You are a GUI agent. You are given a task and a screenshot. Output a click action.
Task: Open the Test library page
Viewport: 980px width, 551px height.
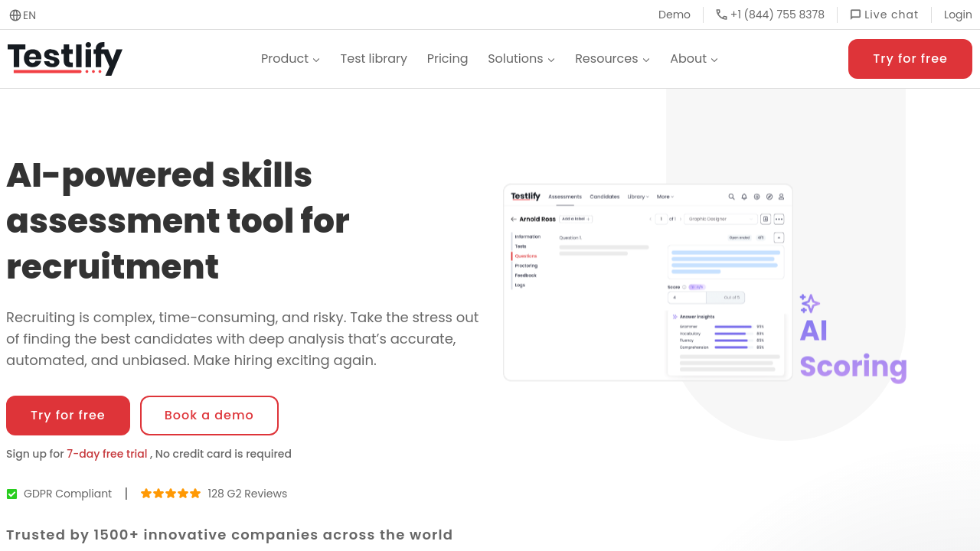(x=374, y=59)
